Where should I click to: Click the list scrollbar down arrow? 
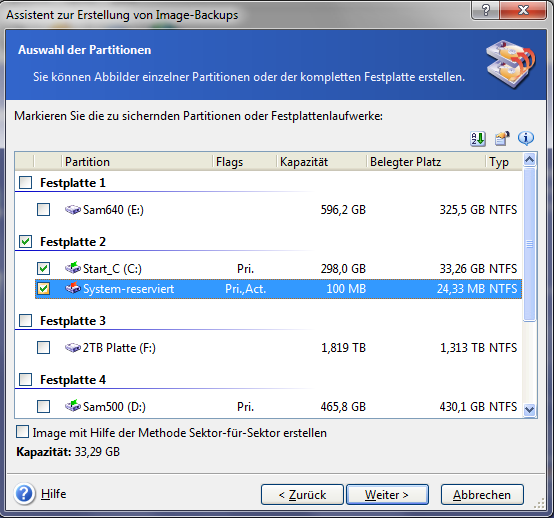[x=530, y=410]
